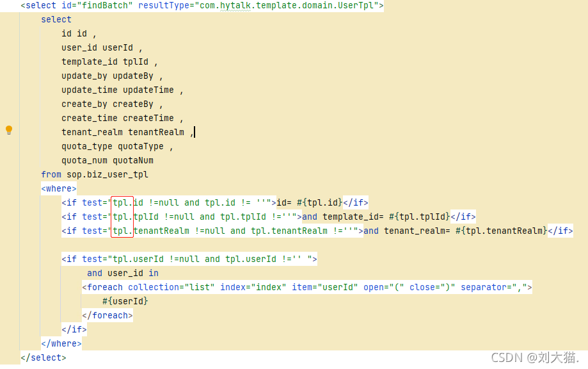
Task: Click the yellow lightbulb intention icon
Action: pyautogui.click(x=9, y=130)
